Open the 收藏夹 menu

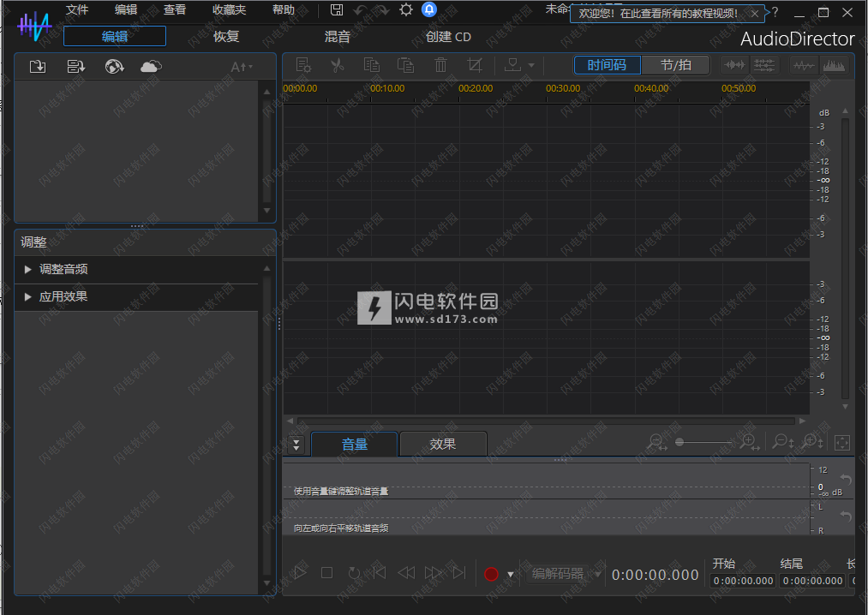tap(229, 10)
